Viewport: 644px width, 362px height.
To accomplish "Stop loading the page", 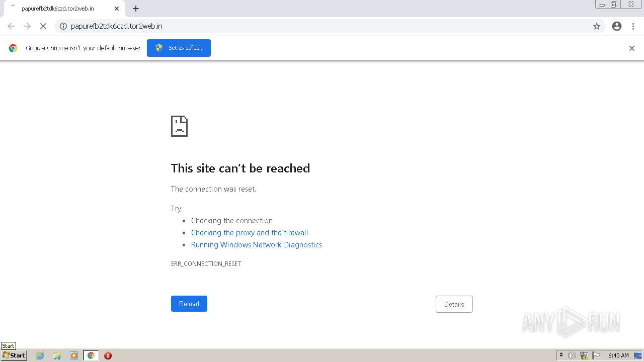I will click(x=43, y=26).
